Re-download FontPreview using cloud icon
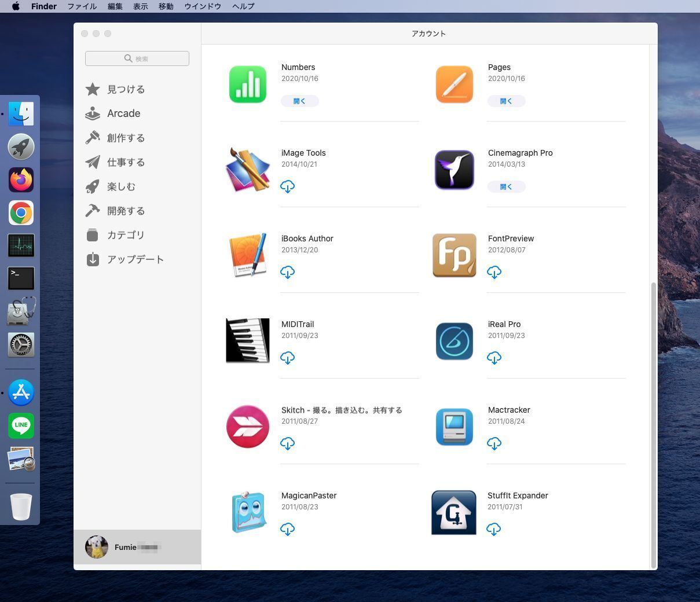700x602 pixels. click(x=494, y=272)
